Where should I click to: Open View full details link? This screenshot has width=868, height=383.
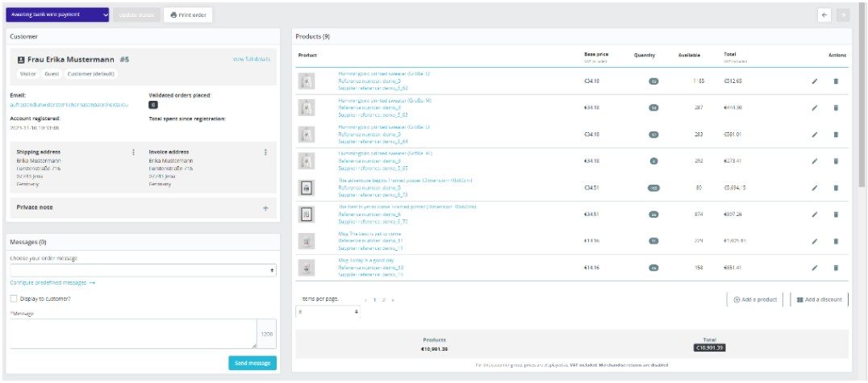pos(251,60)
